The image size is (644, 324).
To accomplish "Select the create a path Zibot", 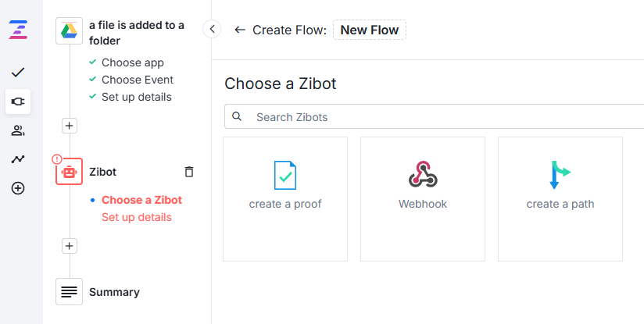I will [560, 199].
